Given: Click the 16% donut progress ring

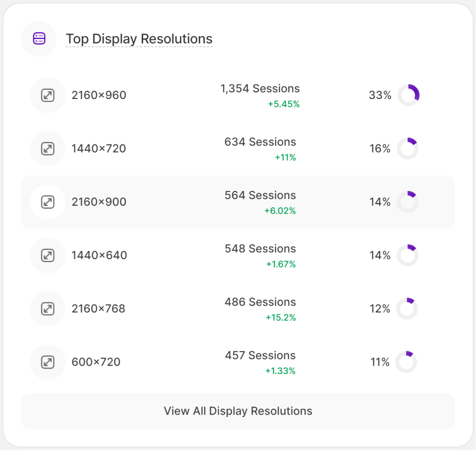Looking at the screenshot, I should (408, 148).
